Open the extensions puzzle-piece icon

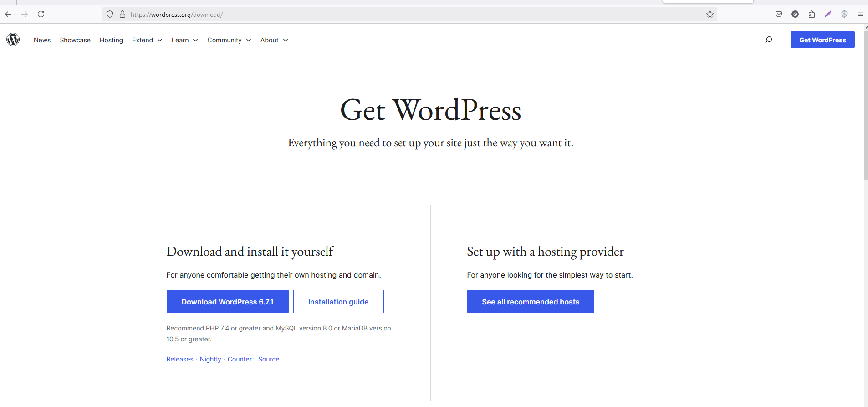[x=812, y=14]
